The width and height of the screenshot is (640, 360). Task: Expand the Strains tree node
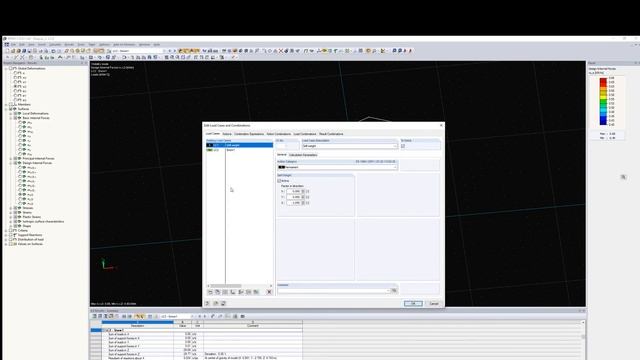11,213
